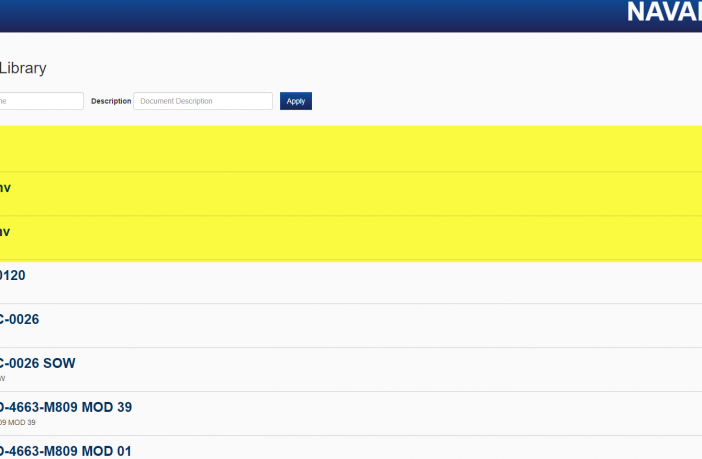This screenshot has width=702, height=459.
Task: Click the small description under C-0026 SOW
Action: pos(3,379)
